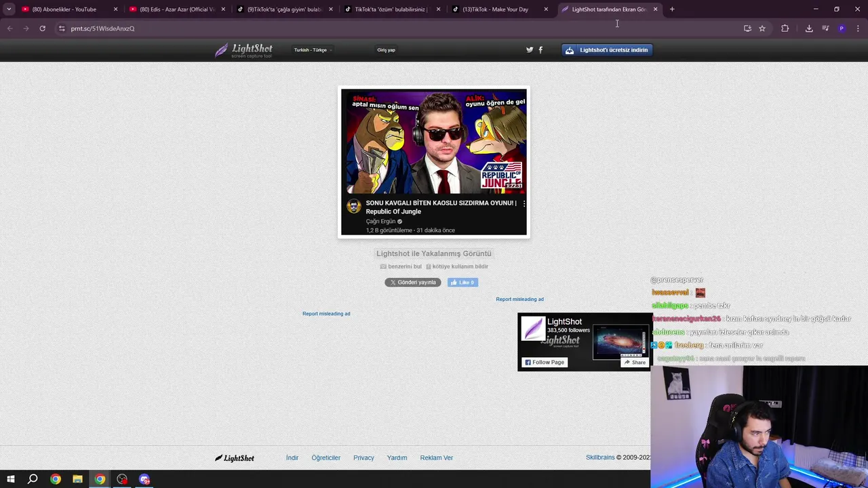Screen dimensions: 868x488
Task: Open OBS Studio from the taskbar
Action: [x=122, y=479]
